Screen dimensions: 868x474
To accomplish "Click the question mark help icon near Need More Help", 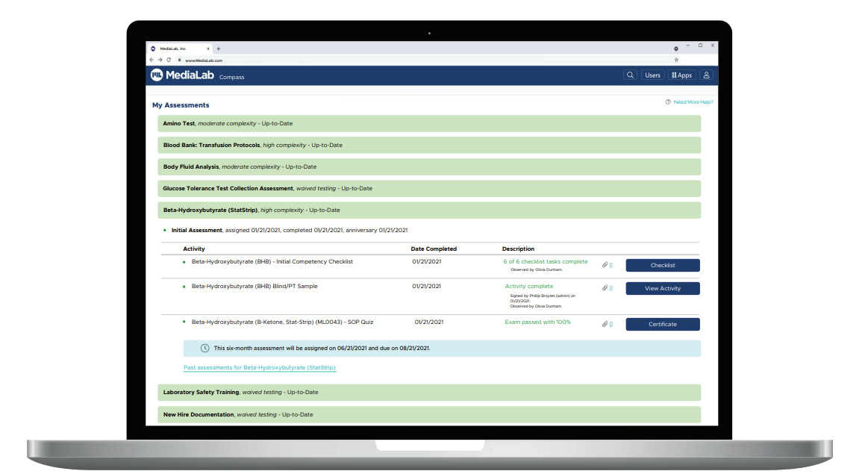I will [x=666, y=102].
